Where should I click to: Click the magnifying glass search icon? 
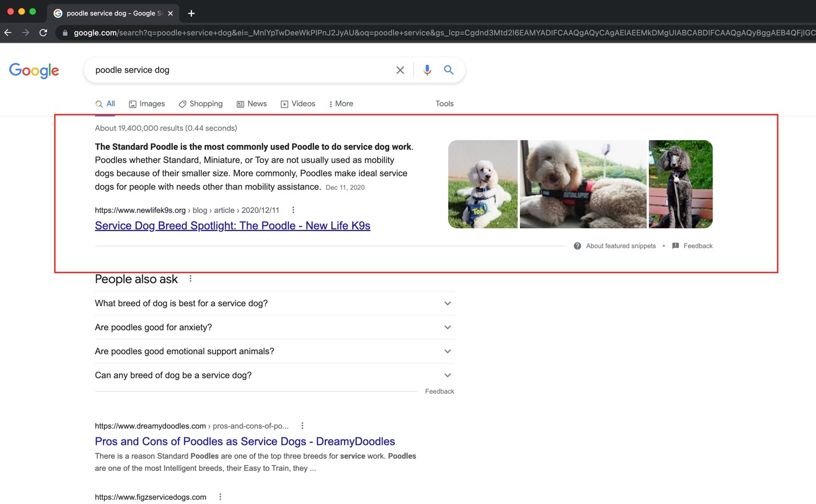tap(449, 70)
